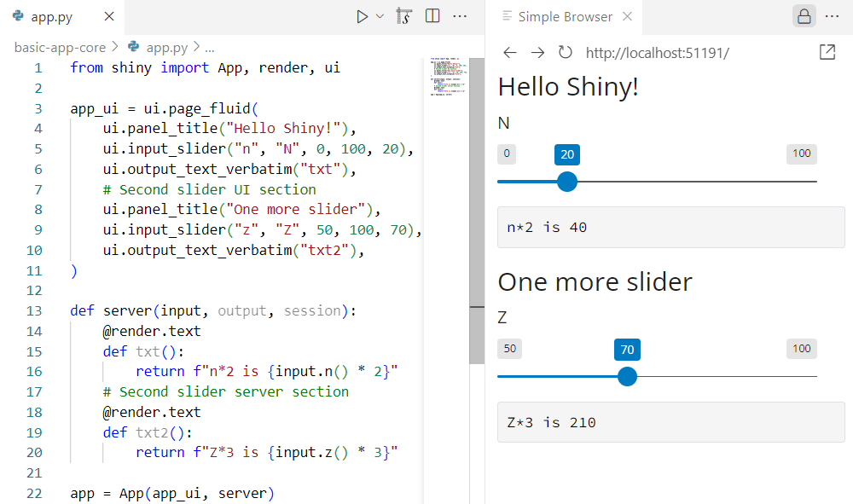Click the N slider handle at 20
This screenshot has height=504, width=853.
point(567,182)
